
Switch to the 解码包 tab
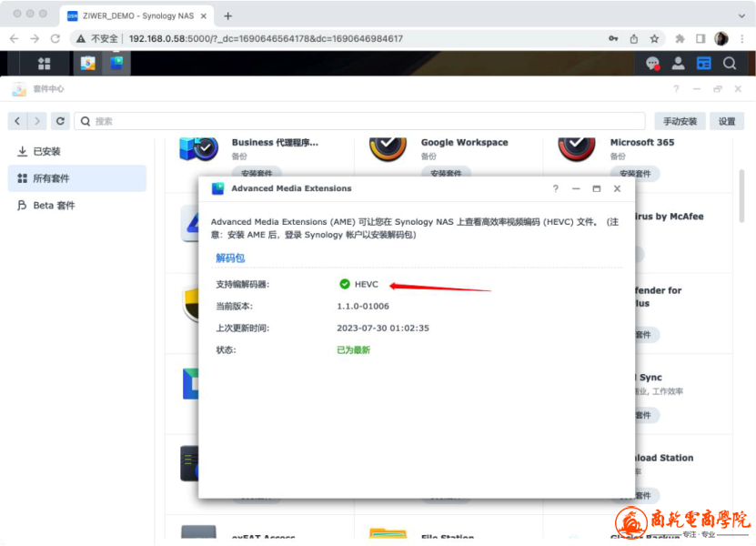coord(230,258)
